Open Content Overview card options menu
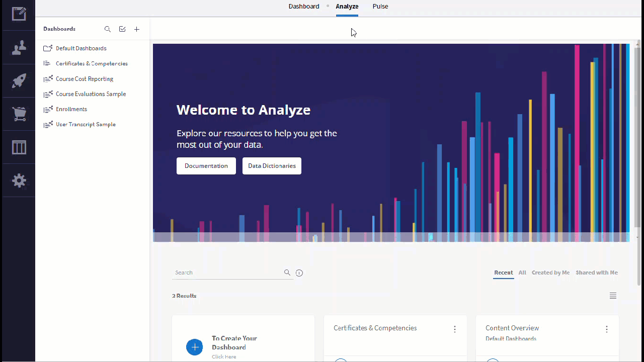Image resolution: width=644 pixels, height=362 pixels. click(x=607, y=329)
